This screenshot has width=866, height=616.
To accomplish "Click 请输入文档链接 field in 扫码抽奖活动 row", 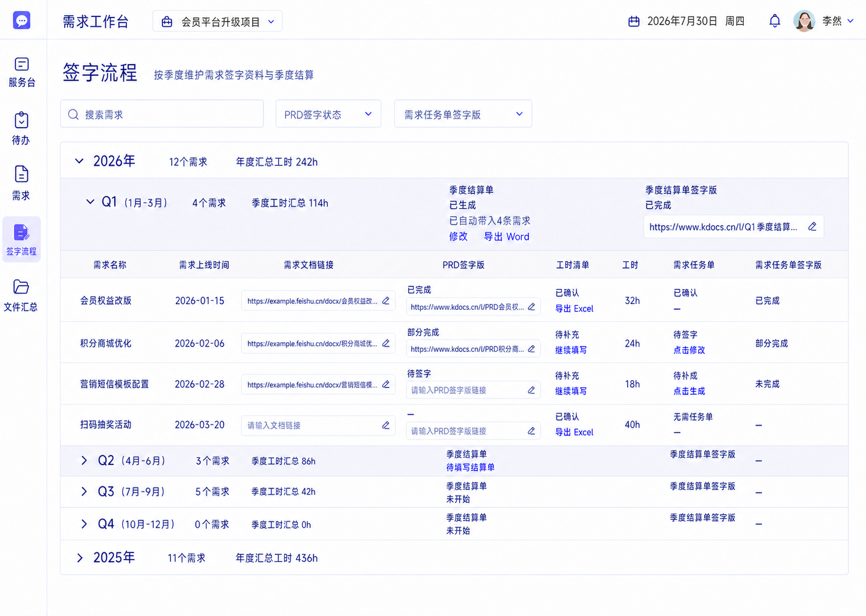I will click(x=319, y=426).
